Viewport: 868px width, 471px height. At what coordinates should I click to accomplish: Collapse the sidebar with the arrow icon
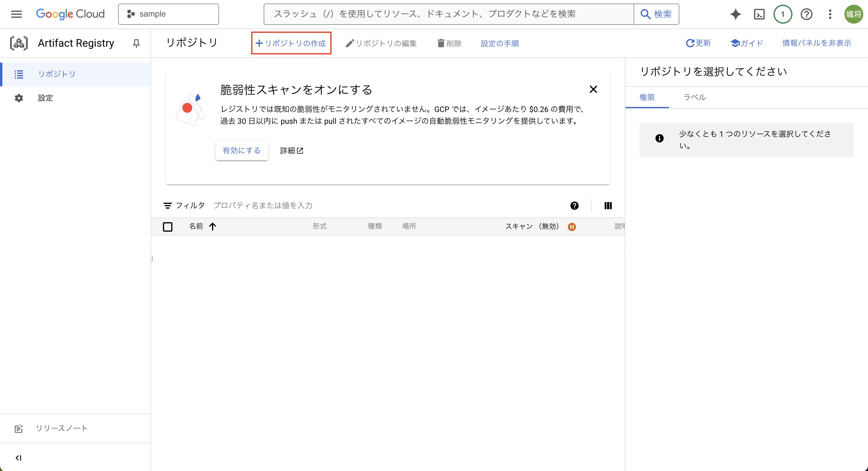pos(19,458)
